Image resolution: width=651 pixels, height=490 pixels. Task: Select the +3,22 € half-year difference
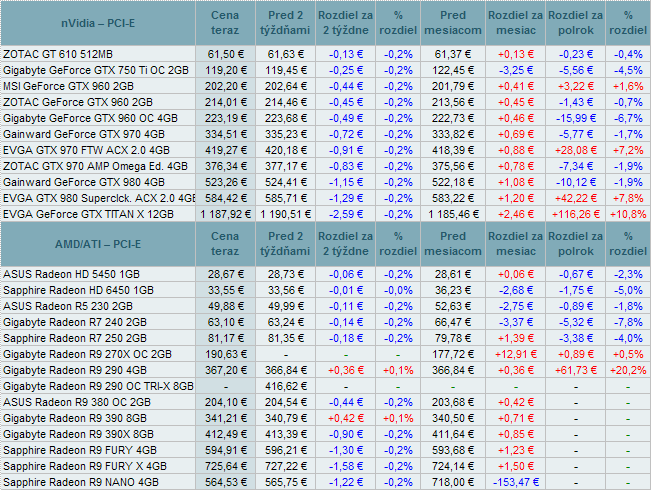coord(576,86)
